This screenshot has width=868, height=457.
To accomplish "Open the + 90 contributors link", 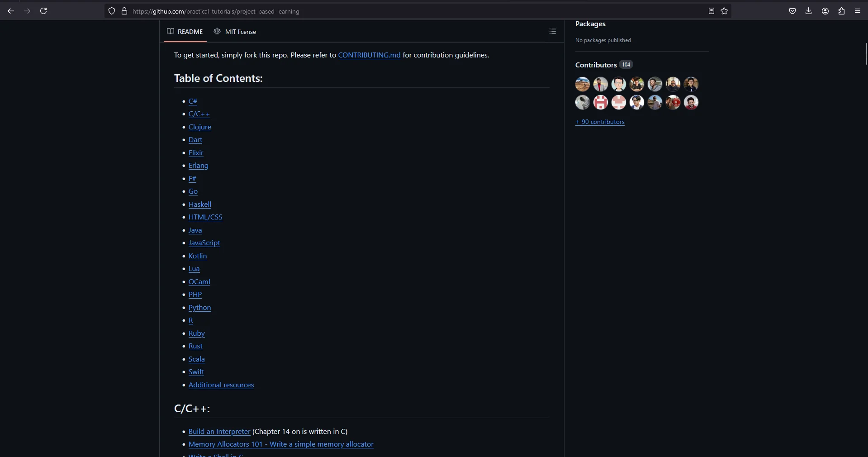I will [600, 122].
